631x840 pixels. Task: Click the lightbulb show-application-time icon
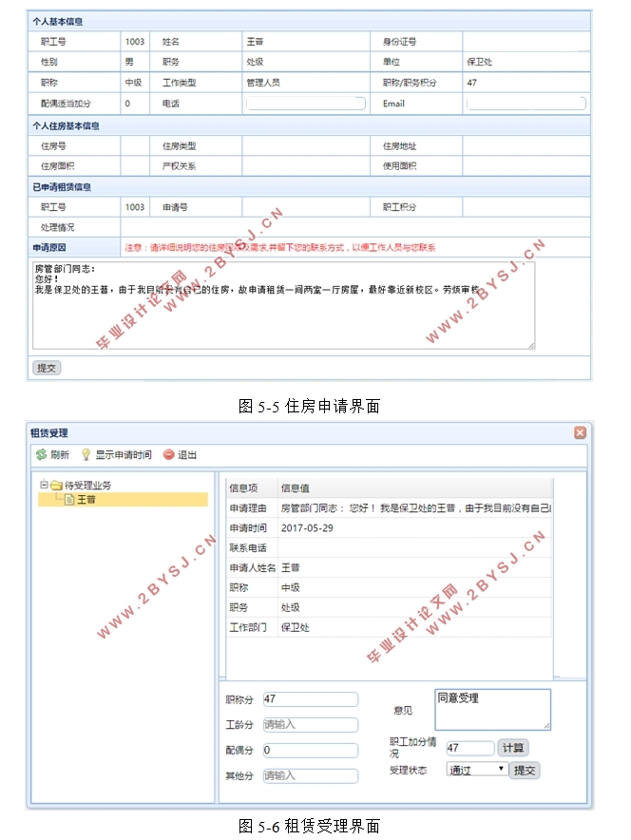(x=86, y=455)
